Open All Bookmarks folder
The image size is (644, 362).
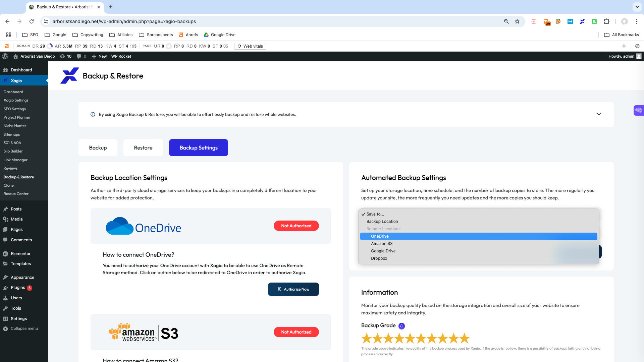click(x=622, y=35)
